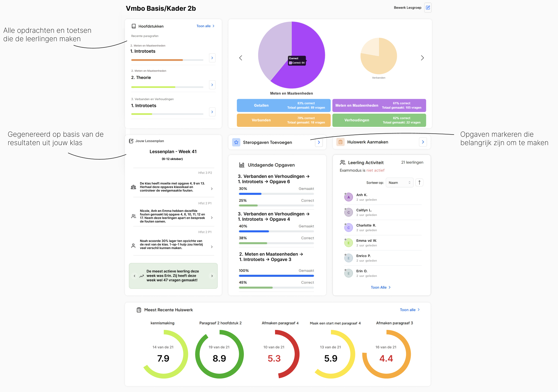Open the Huiswerk Aanmaken arrow button
This screenshot has width=558, height=392.
(x=423, y=142)
